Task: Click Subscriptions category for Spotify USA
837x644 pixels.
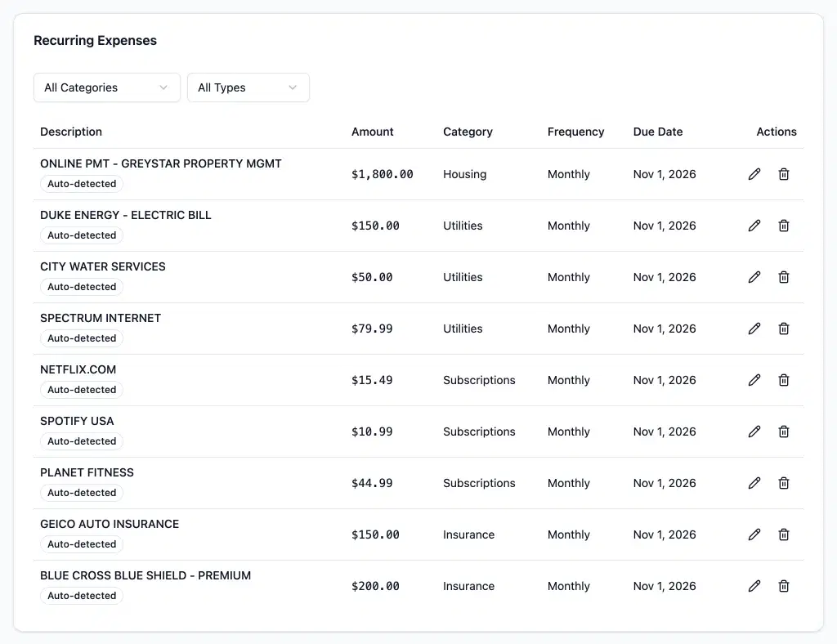Action: [x=479, y=432]
